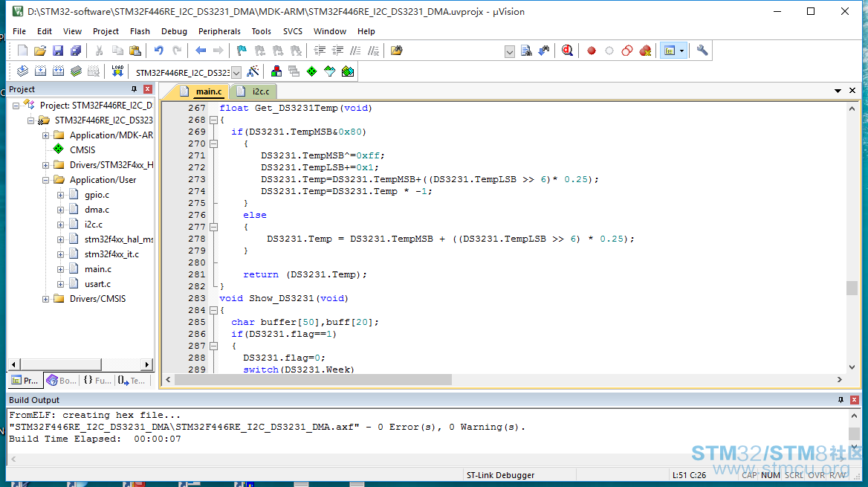Expand the Drivers/STM32F4xx_H folder
Image resolution: width=868 pixels, height=487 pixels.
[46, 165]
